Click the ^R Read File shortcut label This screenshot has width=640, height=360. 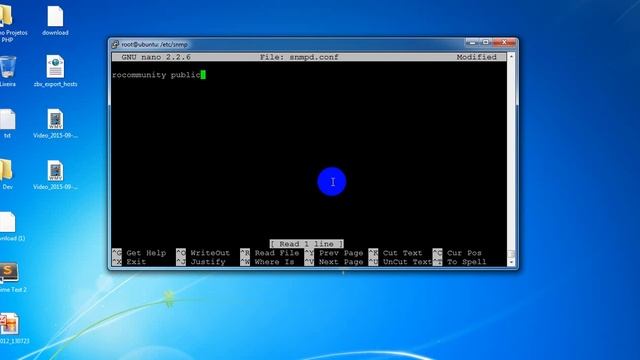[x=270, y=253]
